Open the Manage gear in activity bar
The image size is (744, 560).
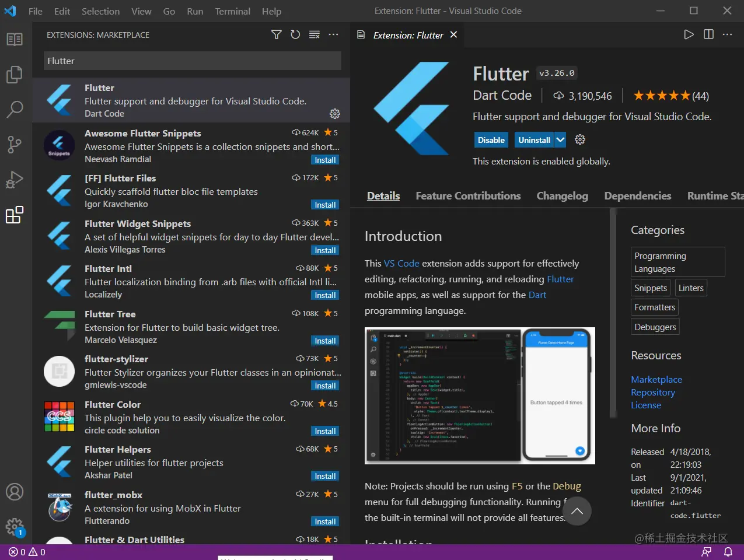click(15, 527)
